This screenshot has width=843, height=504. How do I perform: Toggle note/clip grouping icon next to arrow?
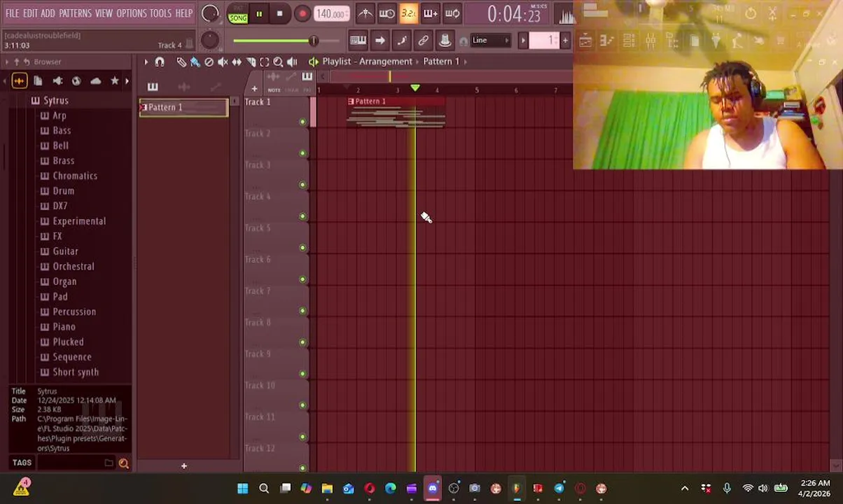click(401, 41)
